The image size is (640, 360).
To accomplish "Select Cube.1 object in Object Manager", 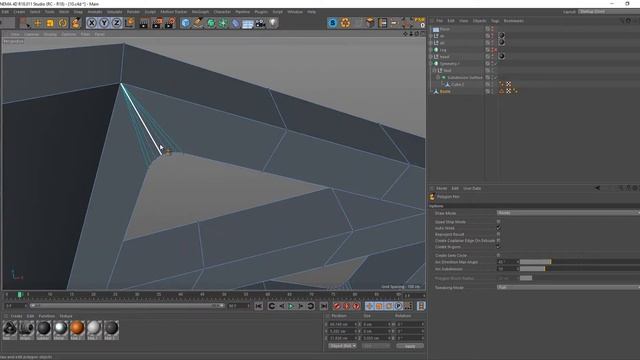I will [x=457, y=84].
